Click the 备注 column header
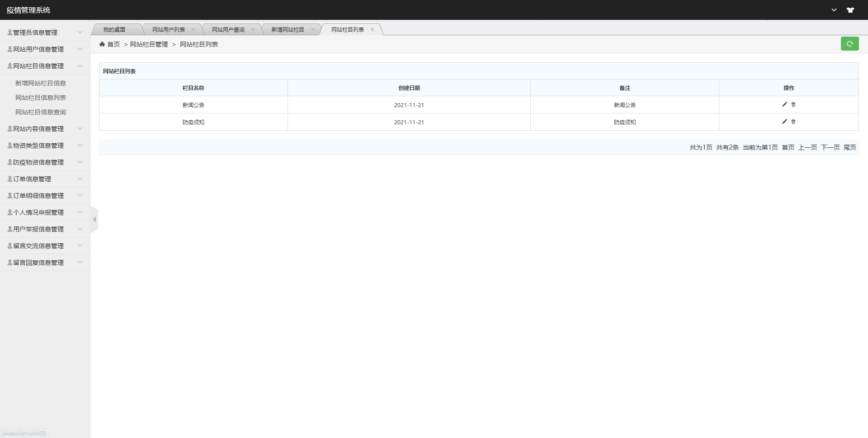868x438 pixels. point(625,88)
